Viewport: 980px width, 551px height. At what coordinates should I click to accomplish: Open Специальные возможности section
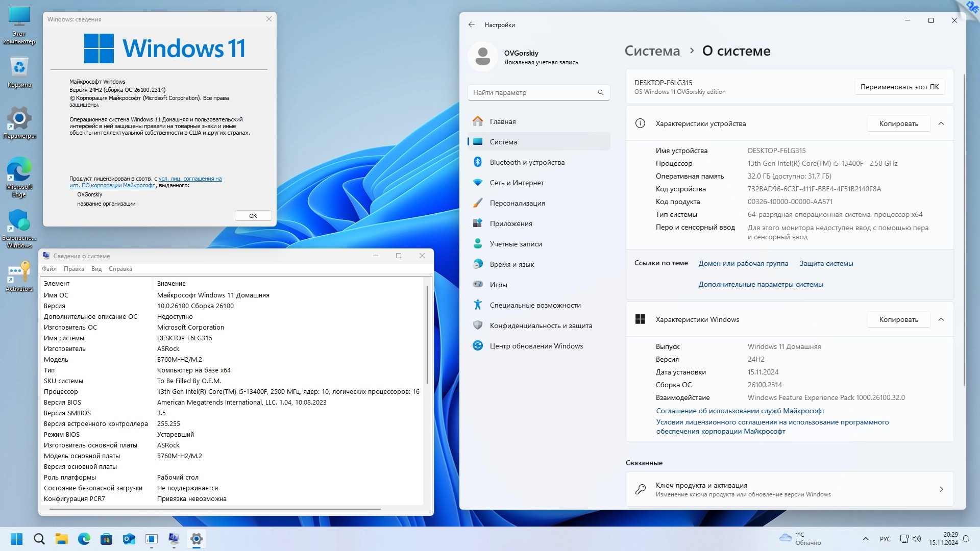(535, 305)
